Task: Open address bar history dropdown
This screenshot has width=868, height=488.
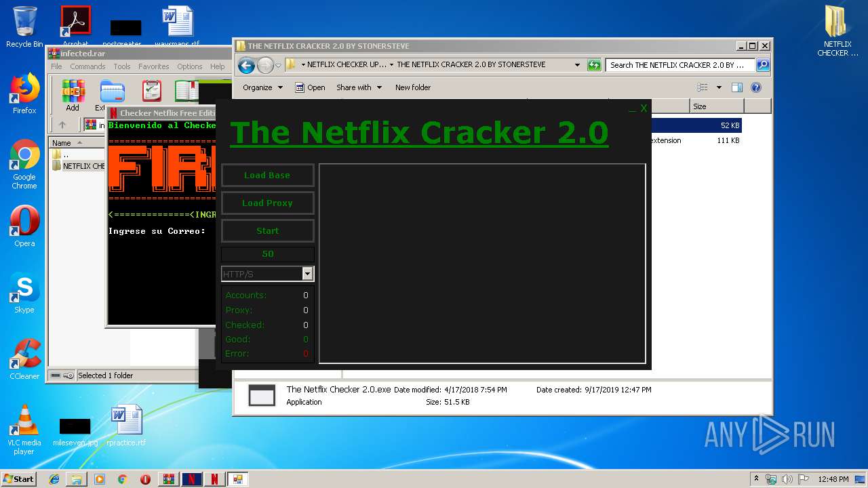Action: coord(577,65)
